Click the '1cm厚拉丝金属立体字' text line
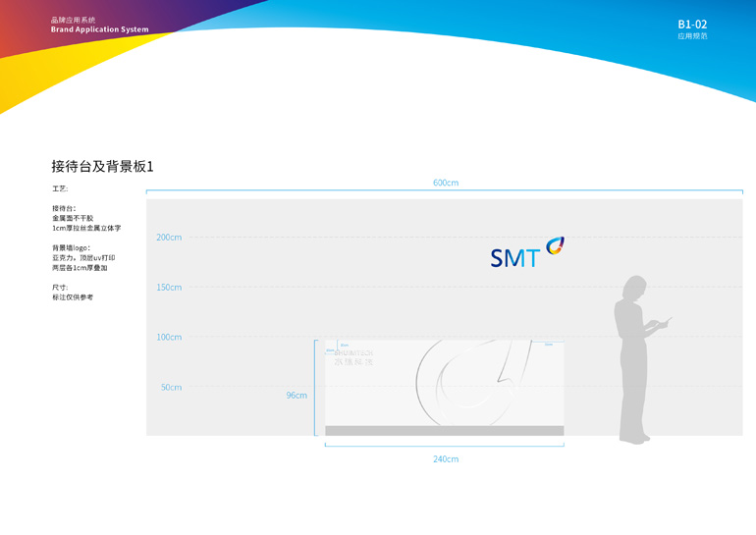This screenshot has width=756, height=535. pos(86,228)
